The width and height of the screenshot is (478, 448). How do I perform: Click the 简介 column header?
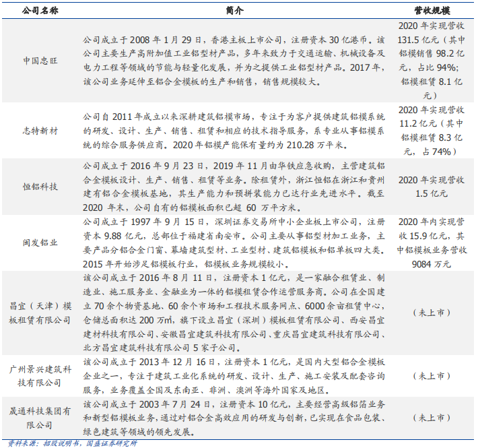coord(234,11)
